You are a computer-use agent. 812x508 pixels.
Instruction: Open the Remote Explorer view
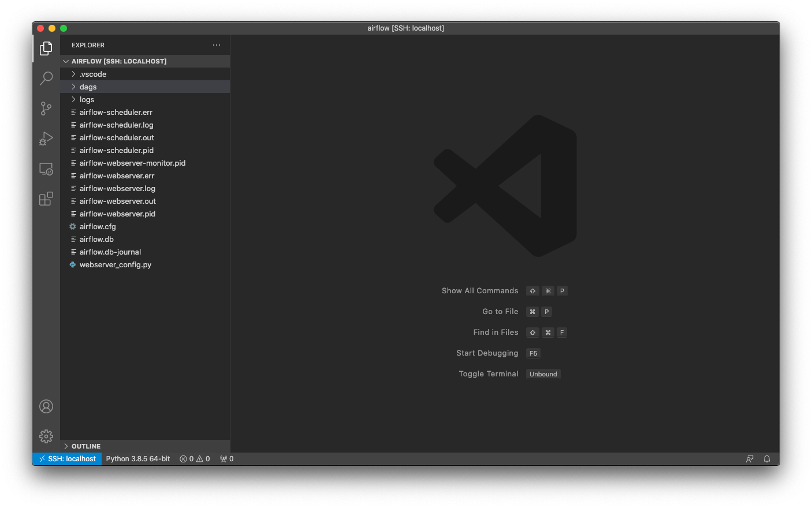point(46,169)
